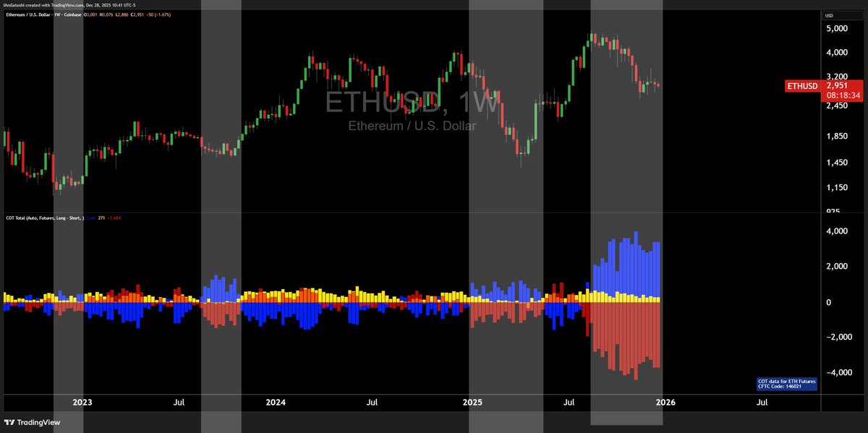Click the 2025 label on time axis

pos(472,402)
